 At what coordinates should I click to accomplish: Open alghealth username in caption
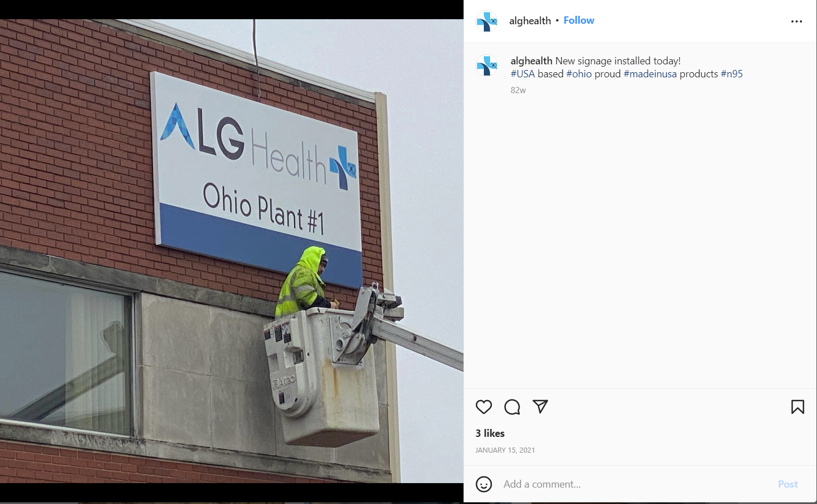click(531, 61)
